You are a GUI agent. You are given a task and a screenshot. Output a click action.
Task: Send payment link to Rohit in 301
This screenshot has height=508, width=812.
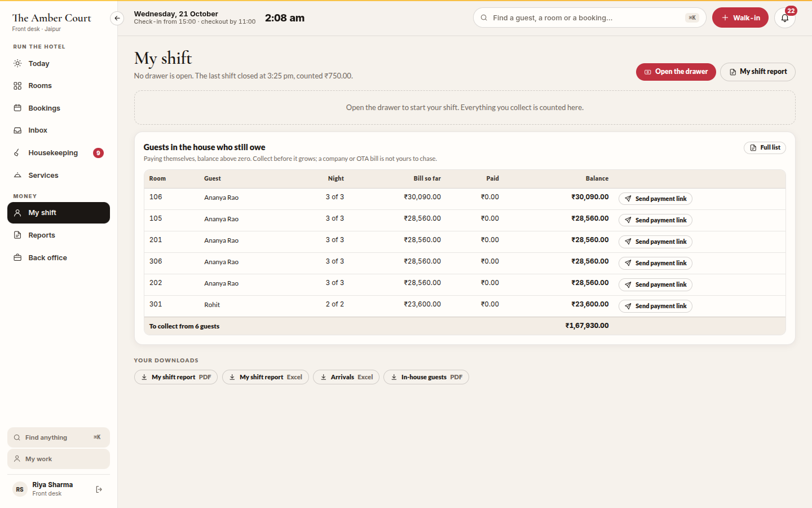click(655, 306)
